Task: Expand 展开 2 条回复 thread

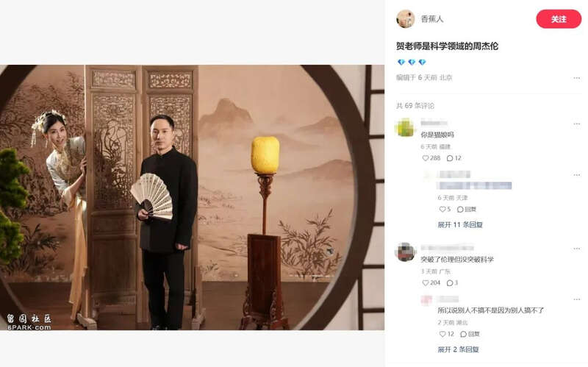Action: (458, 349)
